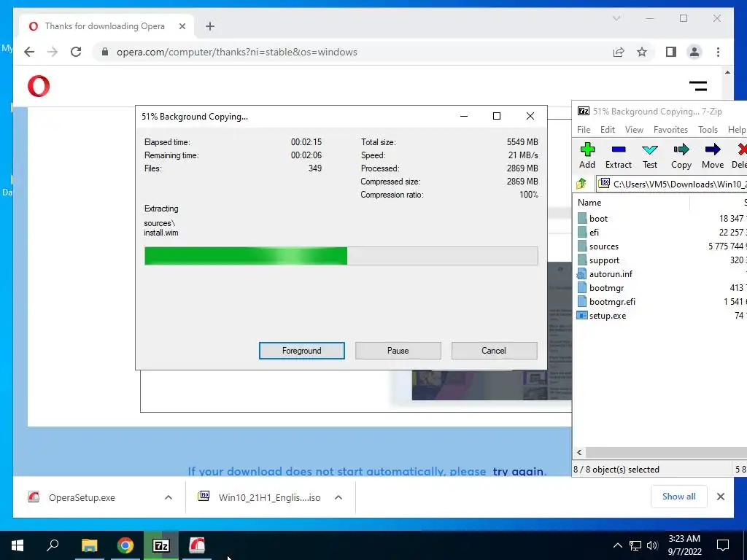This screenshot has width=747, height=560.
Task: Open the 7-Zip Tools menu
Action: (x=708, y=130)
